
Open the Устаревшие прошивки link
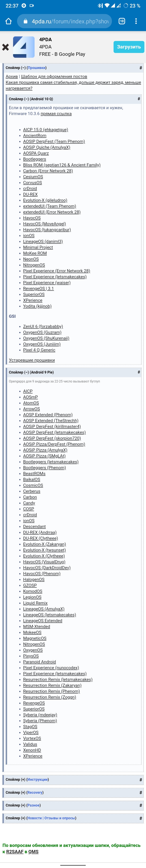coord(32,360)
